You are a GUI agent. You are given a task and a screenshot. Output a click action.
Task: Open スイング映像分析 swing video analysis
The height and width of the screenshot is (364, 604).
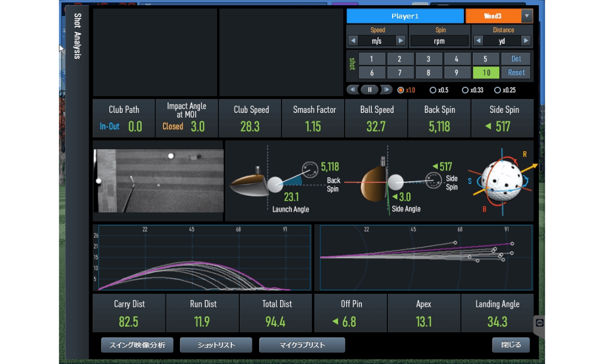(x=137, y=345)
